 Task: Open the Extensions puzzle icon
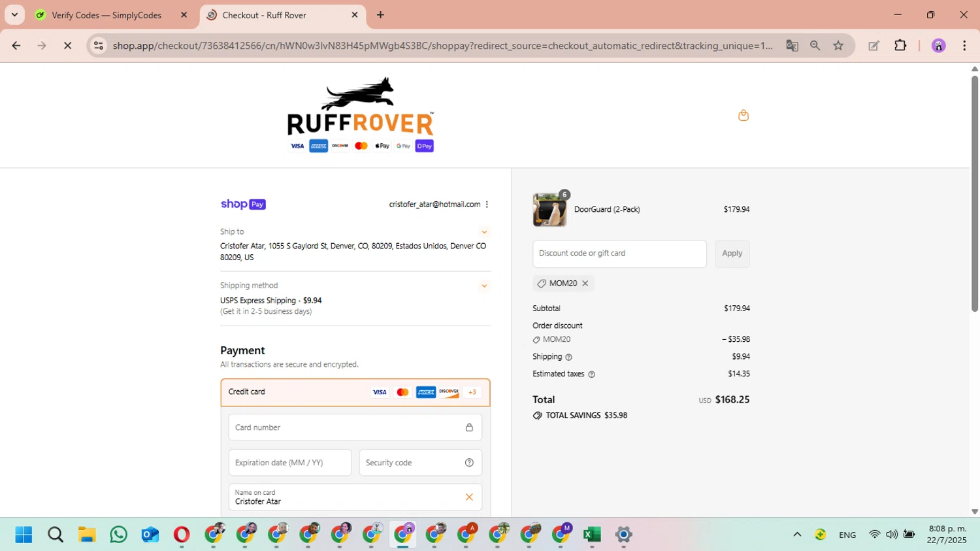tap(900, 46)
